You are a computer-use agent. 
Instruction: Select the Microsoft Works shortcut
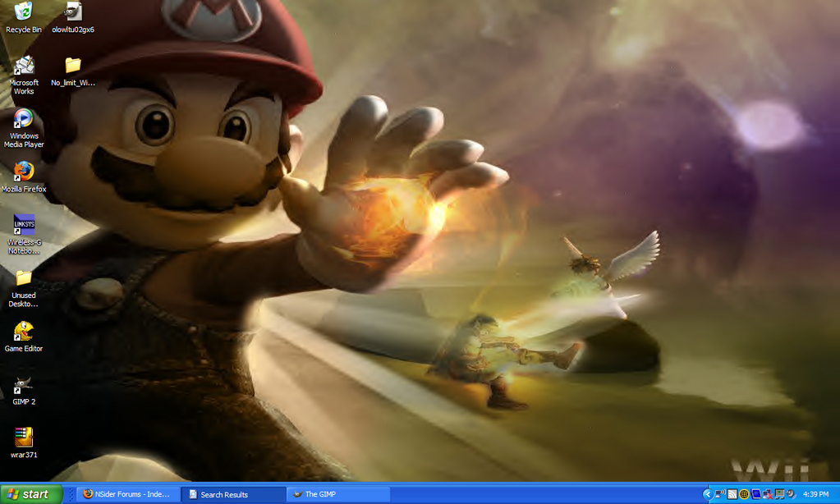coord(24,75)
